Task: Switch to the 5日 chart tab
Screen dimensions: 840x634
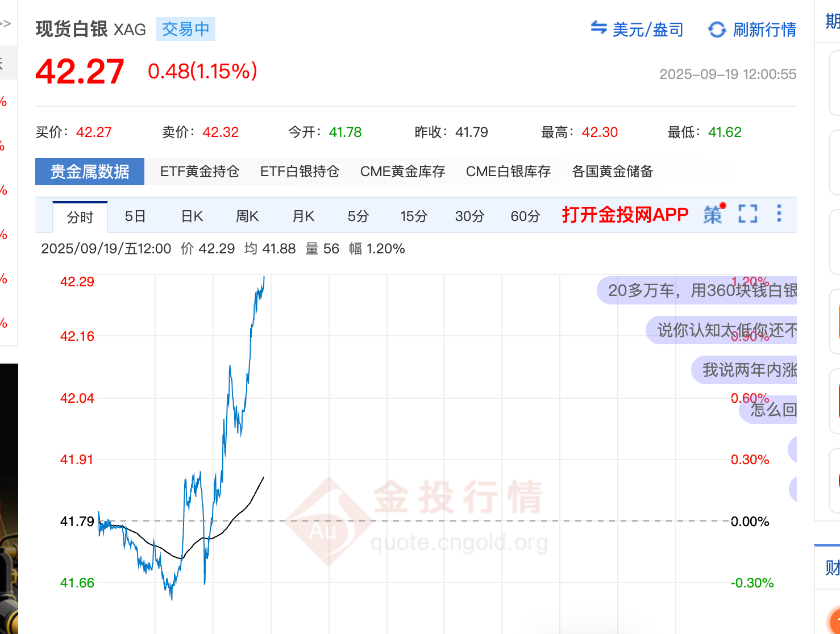Action: 135,216
